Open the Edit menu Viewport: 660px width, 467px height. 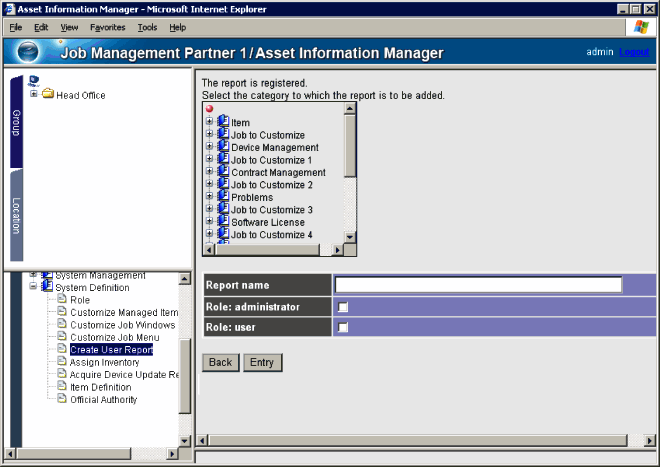click(41, 27)
